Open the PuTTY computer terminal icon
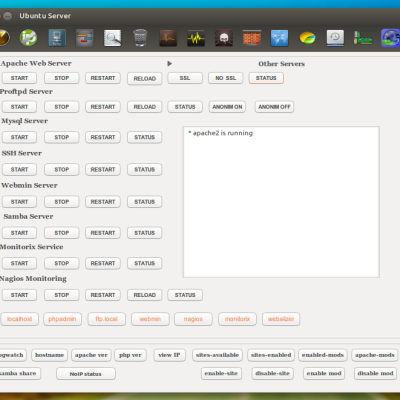 (57, 38)
